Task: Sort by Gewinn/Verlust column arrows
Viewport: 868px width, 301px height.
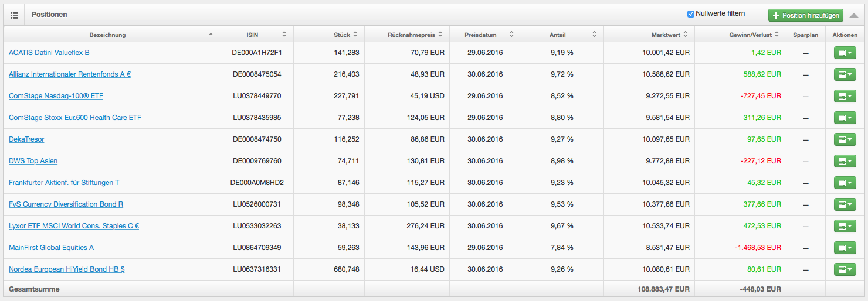Action: tap(777, 35)
